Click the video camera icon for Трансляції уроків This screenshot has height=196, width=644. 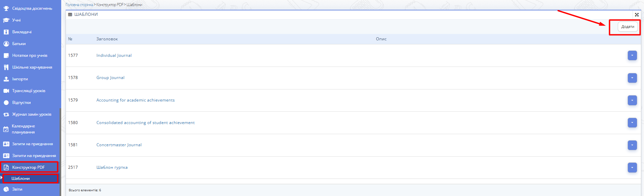click(6, 91)
